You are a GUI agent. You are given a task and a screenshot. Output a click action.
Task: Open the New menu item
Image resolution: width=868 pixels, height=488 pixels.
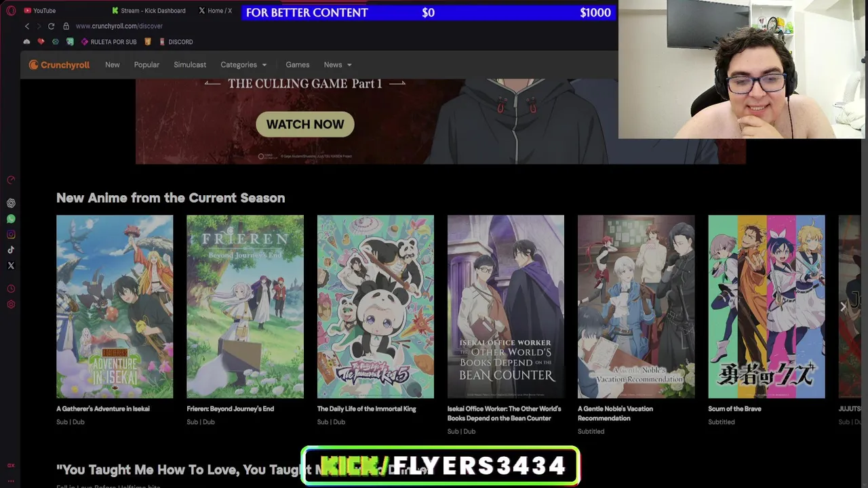click(113, 65)
